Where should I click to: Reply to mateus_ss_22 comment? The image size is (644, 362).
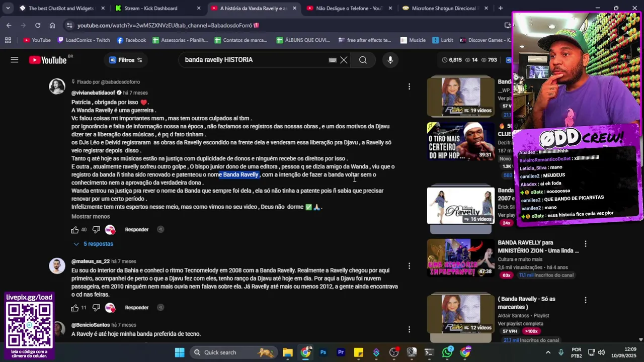[136, 308]
